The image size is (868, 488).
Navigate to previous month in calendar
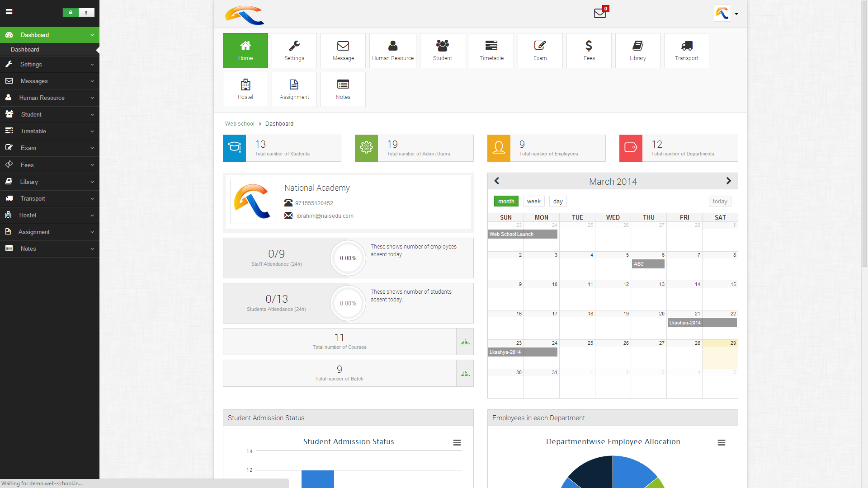coord(496,181)
